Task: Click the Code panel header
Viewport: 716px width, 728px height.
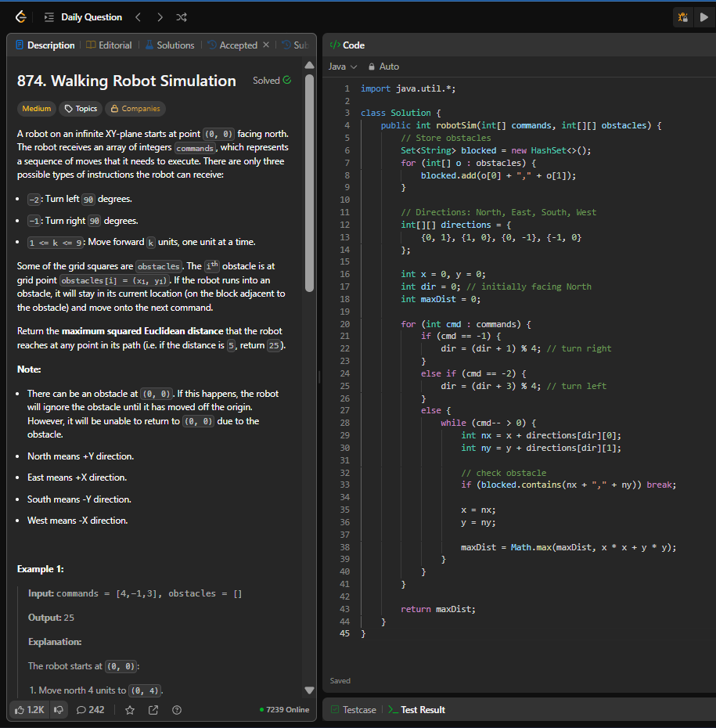Action: click(347, 45)
